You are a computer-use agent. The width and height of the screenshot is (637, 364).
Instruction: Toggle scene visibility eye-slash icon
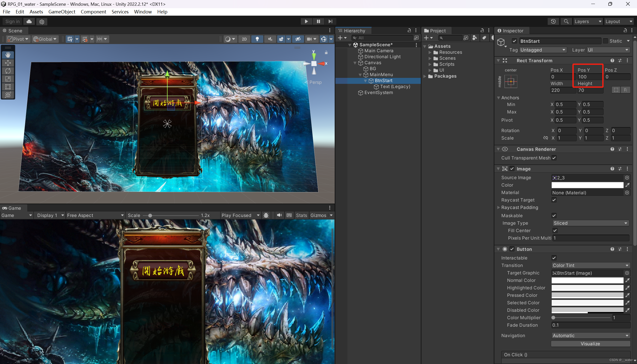coord(298,39)
